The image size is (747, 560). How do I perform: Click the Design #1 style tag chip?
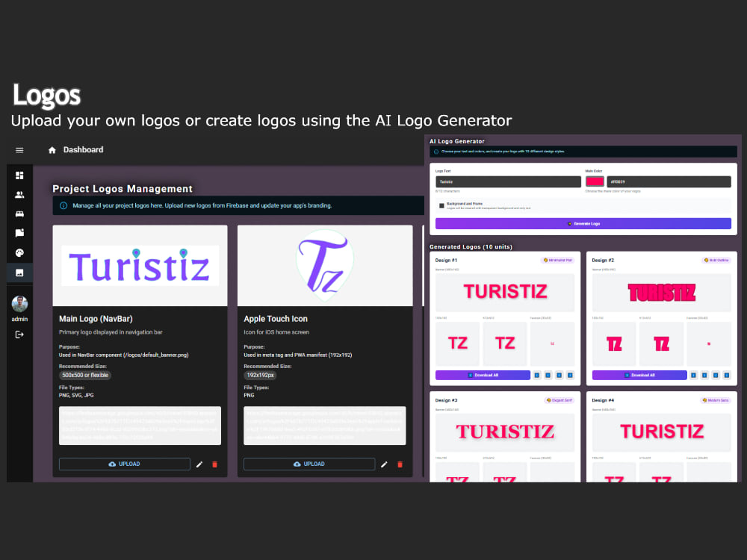click(557, 261)
